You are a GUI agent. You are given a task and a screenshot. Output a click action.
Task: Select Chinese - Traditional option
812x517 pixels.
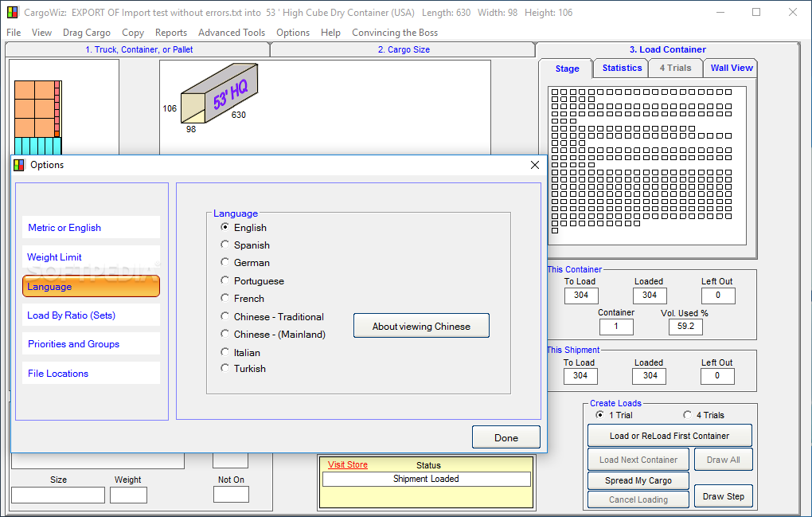272,316
